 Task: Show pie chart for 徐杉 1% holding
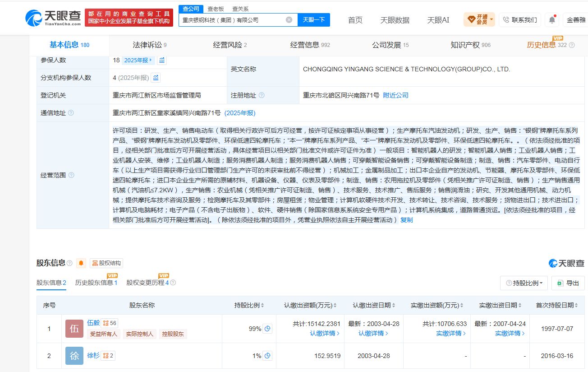pyautogui.click(x=268, y=356)
